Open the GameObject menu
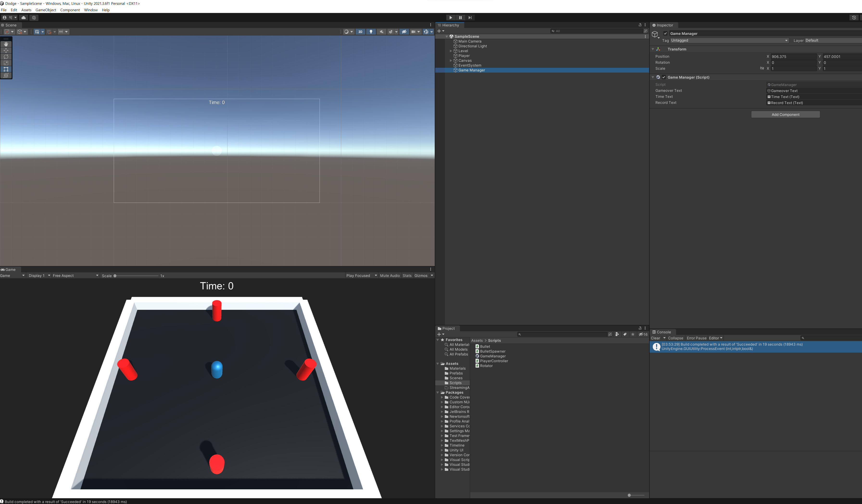 pos(45,10)
